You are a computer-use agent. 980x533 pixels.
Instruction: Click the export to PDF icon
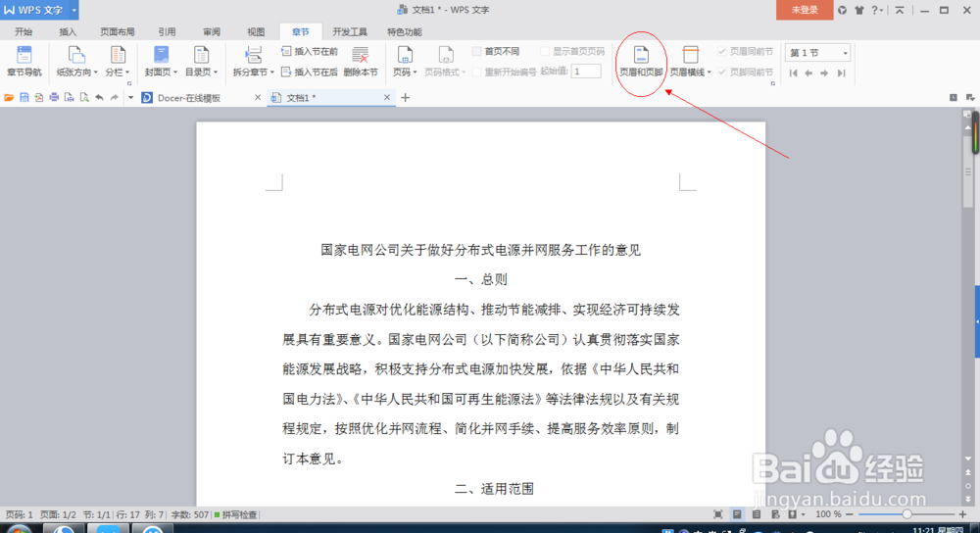(x=39, y=97)
